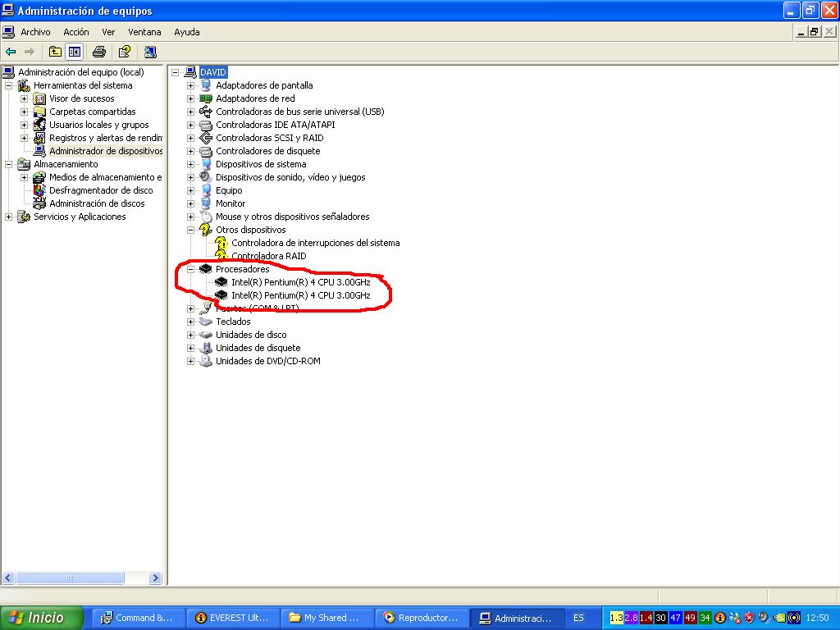This screenshot has width=840, height=630.
Task: Click the ES language bar indicator
Action: pos(578,618)
